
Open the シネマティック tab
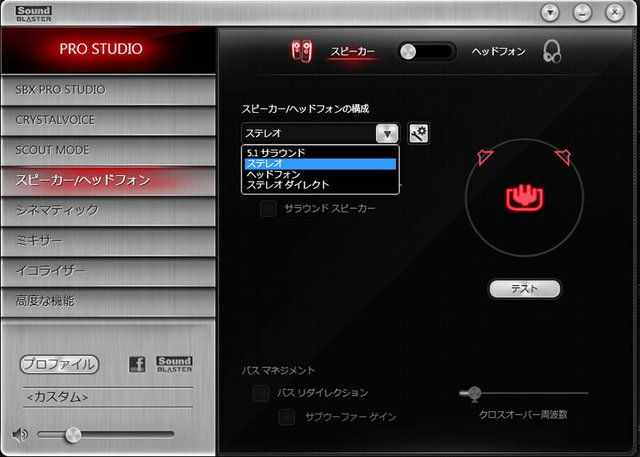click(x=108, y=211)
